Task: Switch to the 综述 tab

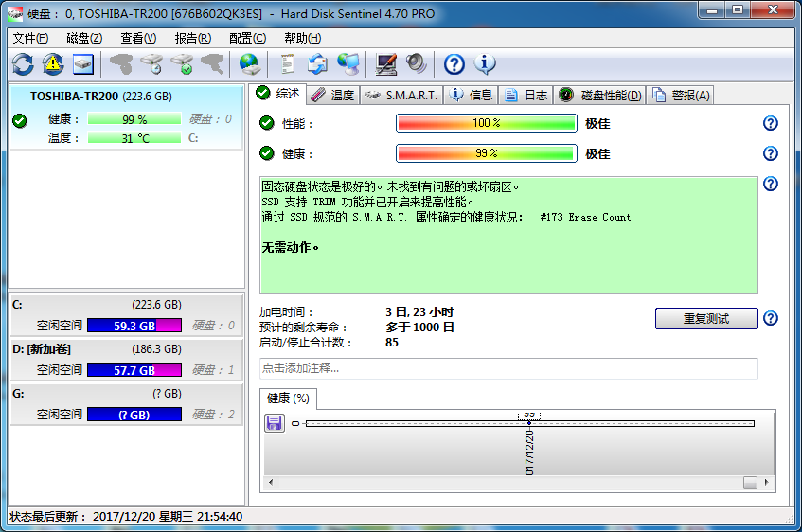Action: [x=278, y=94]
